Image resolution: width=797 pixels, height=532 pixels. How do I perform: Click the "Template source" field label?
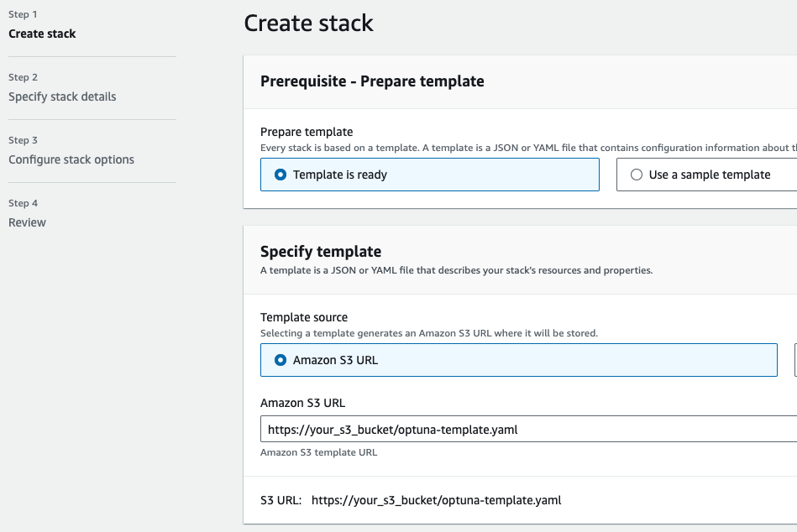pos(304,317)
